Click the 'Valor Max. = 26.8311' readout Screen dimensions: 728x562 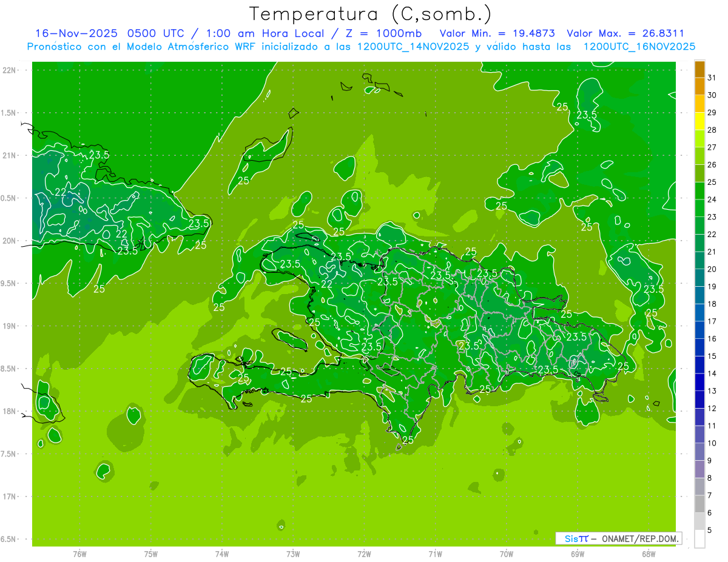coord(625,33)
